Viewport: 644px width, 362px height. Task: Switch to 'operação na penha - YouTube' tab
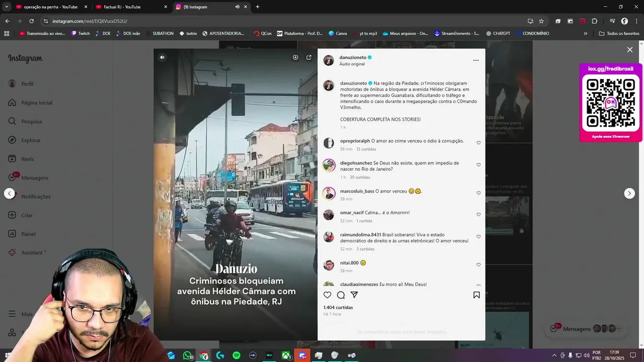coord(52,7)
